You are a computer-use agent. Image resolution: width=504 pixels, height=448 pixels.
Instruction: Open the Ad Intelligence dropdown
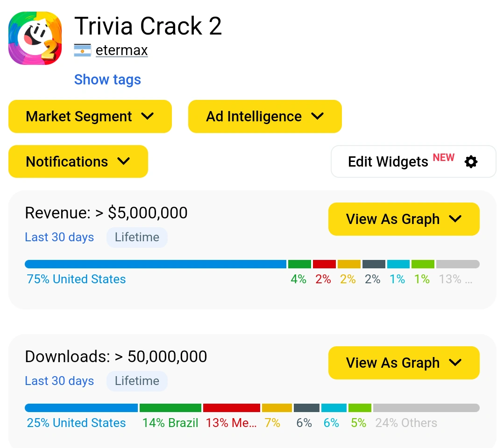click(x=265, y=116)
